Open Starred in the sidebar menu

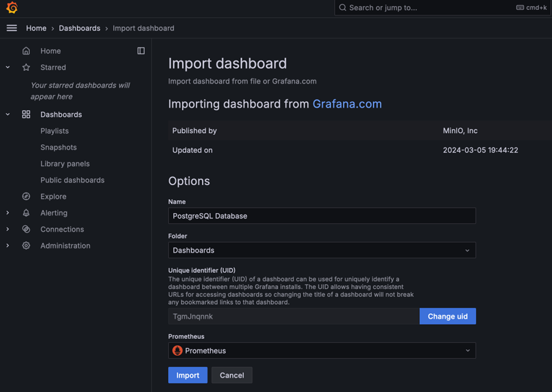point(53,67)
